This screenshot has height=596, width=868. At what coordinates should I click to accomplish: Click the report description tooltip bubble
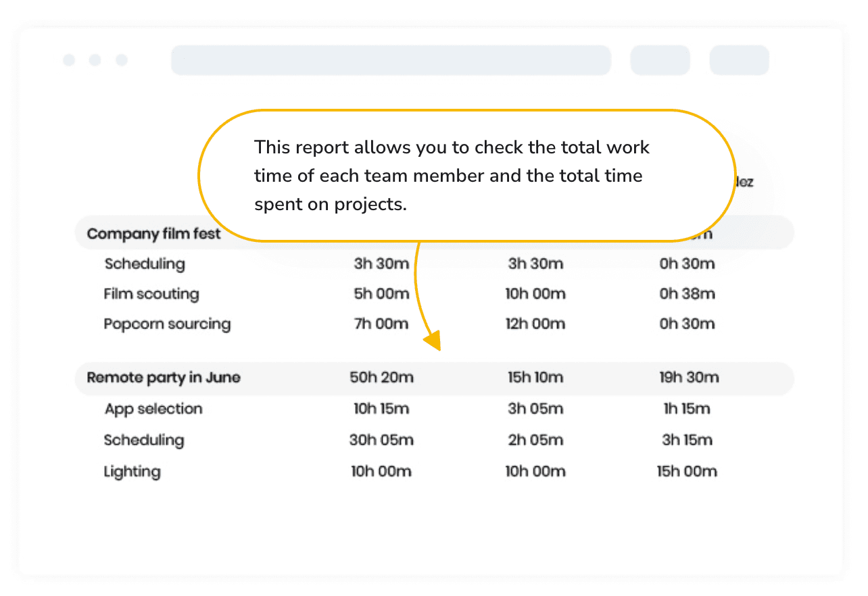pos(466,176)
